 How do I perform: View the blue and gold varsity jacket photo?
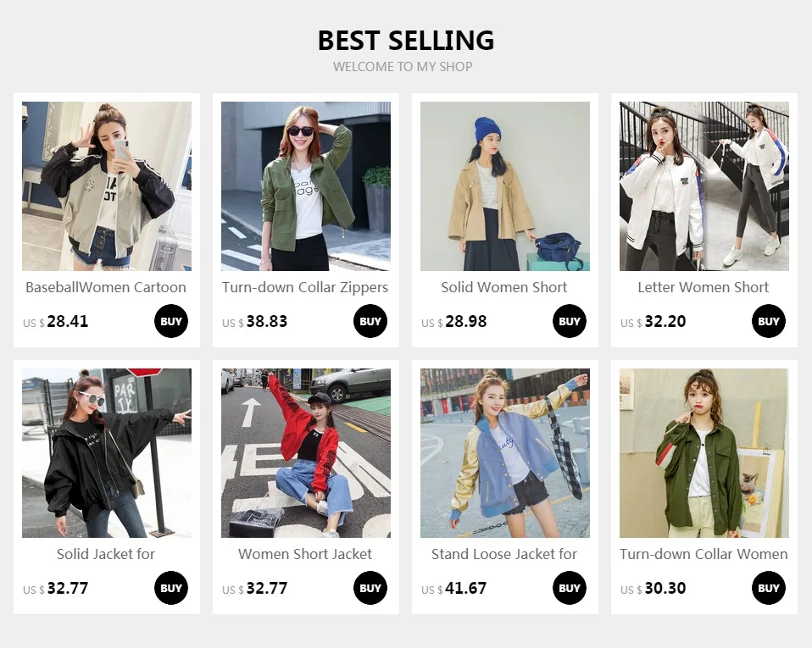[x=505, y=453]
